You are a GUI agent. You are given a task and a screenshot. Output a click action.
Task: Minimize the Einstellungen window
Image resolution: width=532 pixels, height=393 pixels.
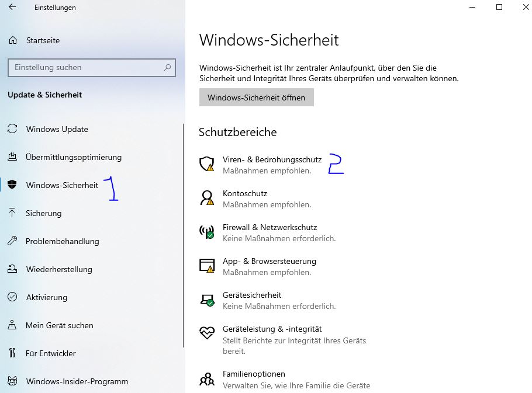472,7
